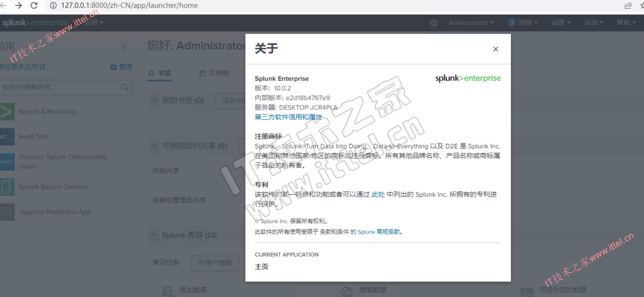Click the green health status check icon

pos(434,23)
